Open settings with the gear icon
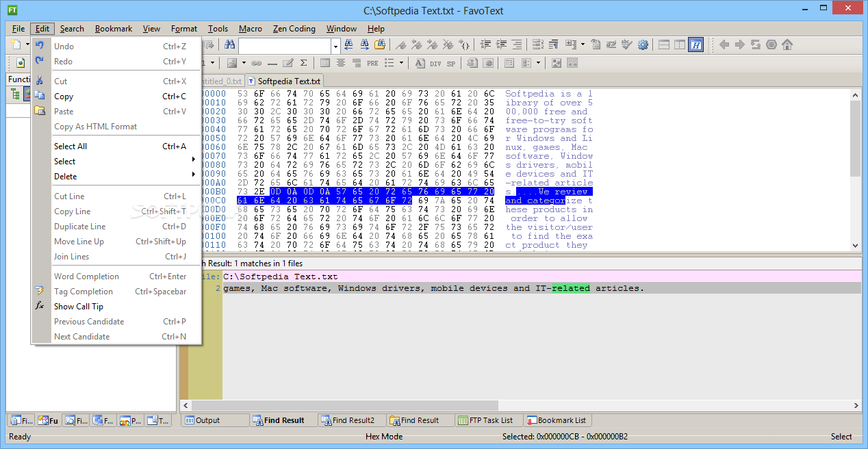 click(643, 44)
